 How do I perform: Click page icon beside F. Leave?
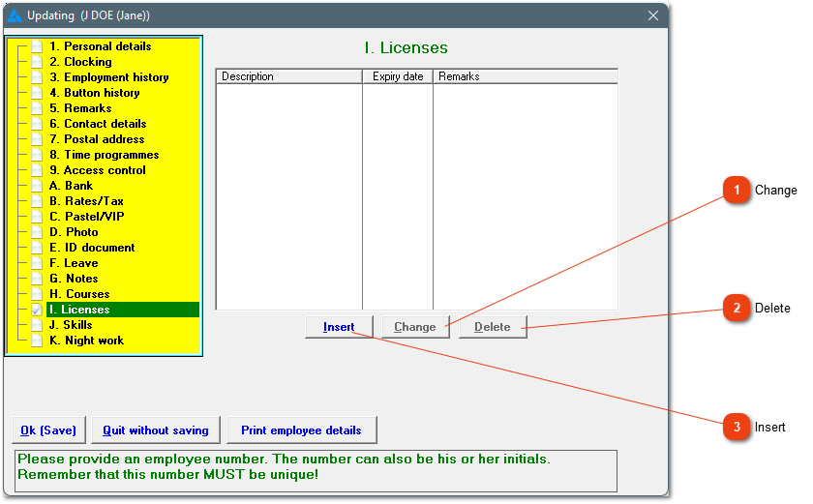tap(37, 264)
